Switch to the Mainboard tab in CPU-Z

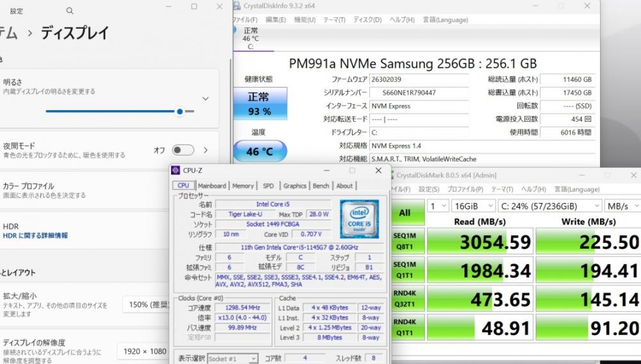tap(212, 186)
